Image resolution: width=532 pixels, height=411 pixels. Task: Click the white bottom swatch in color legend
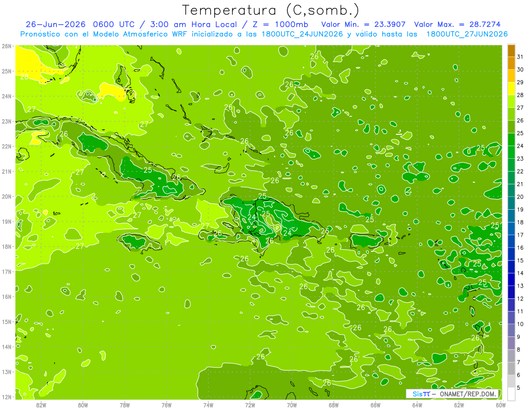click(x=511, y=393)
